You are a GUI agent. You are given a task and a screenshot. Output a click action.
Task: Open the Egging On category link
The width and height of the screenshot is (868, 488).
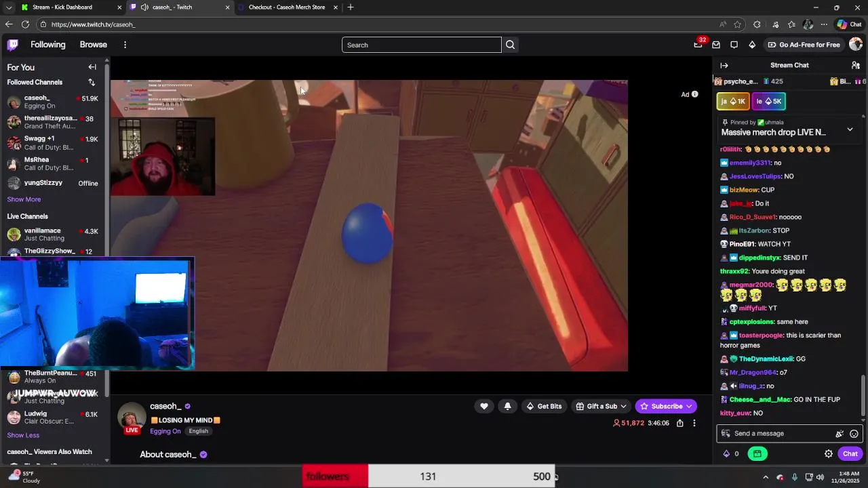[165, 431]
